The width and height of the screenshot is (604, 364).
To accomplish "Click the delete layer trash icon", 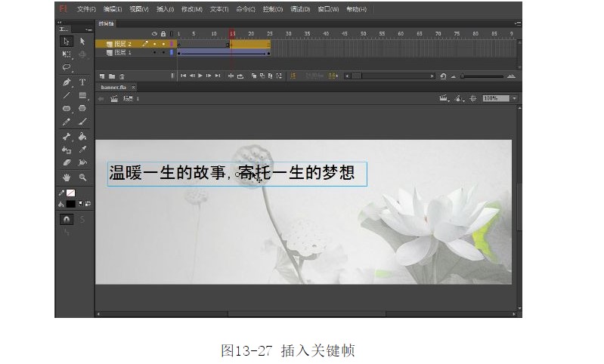I will 122,76.
